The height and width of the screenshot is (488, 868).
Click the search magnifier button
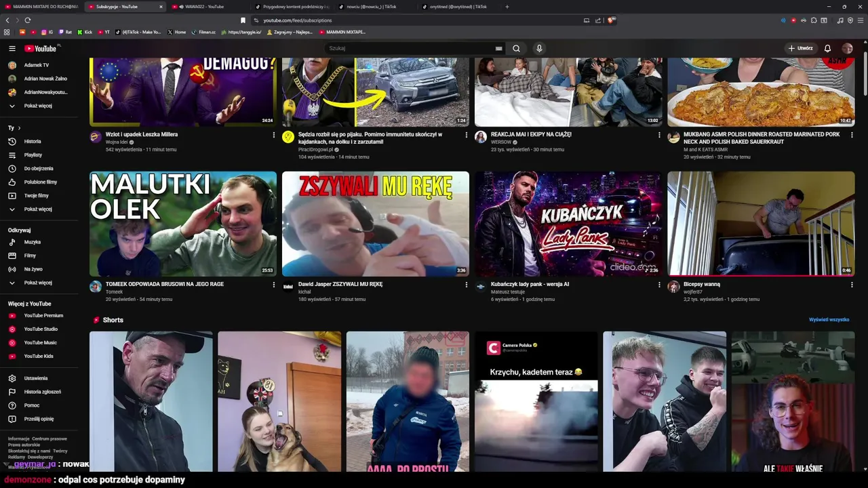[x=516, y=49]
